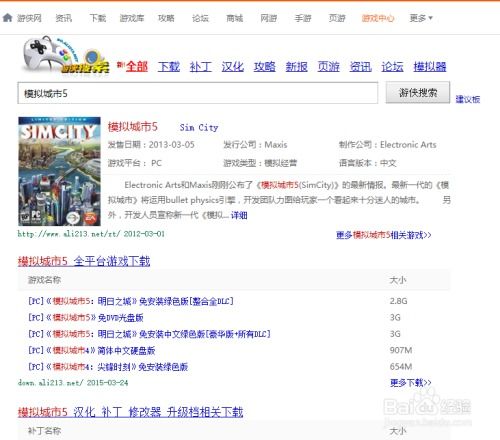The image size is (500, 440).
Task: Click the 654M size value
Action: coord(401,367)
